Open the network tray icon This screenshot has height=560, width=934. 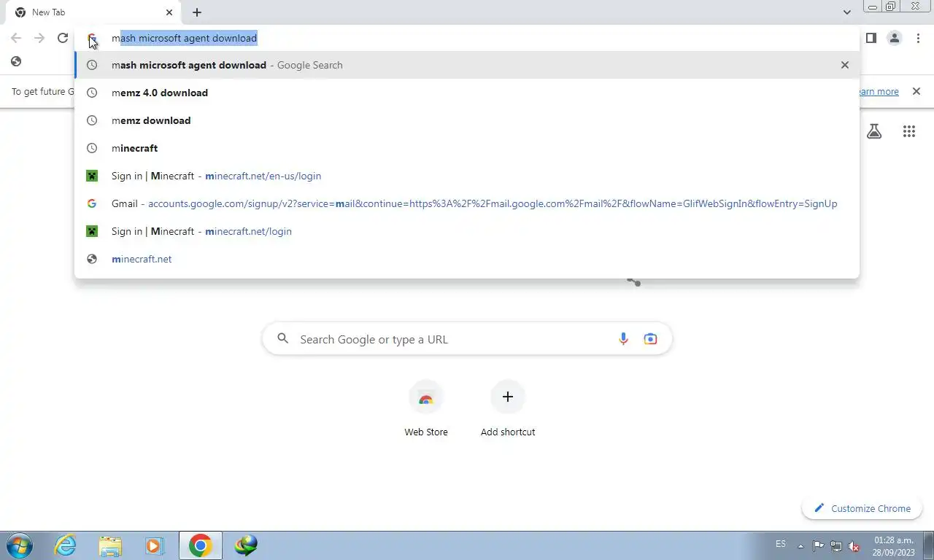coord(836,545)
